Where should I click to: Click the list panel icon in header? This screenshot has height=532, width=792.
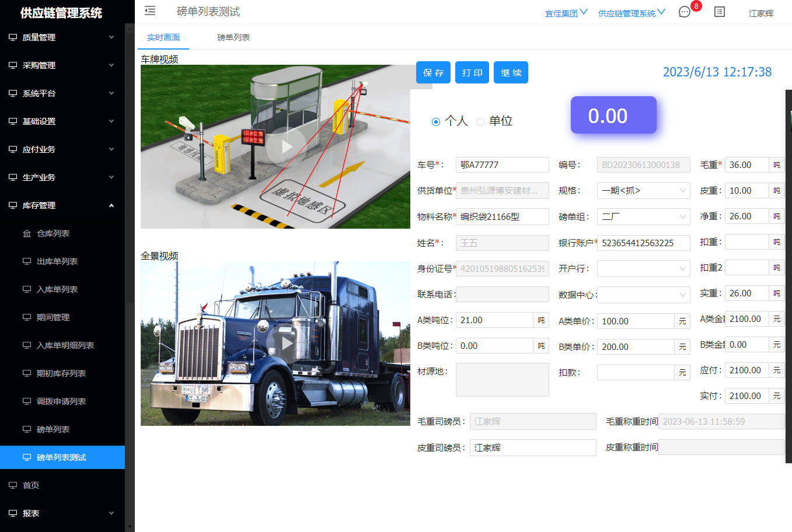[720, 12]
